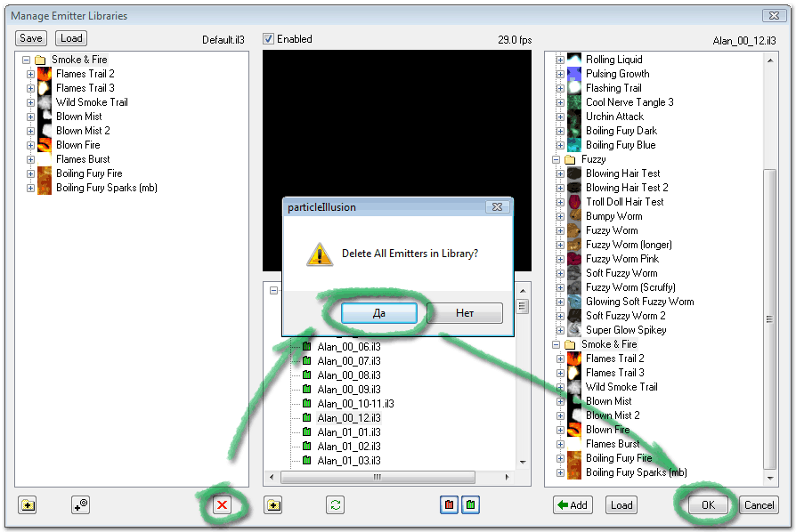
Task: Click new folder icon under middle list
Action: [273, 505]
